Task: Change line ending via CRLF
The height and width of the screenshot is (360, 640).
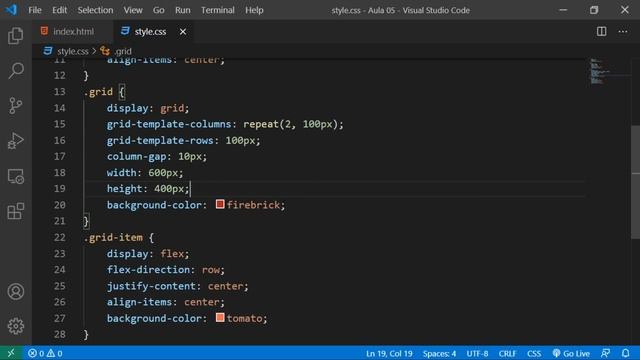Action: tap(507, 353)
